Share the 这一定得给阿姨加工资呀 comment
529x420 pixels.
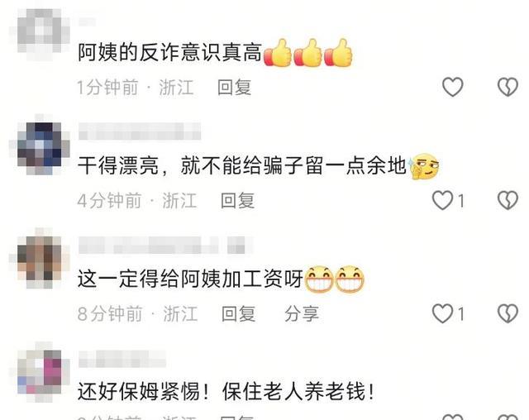pos(301,314)
